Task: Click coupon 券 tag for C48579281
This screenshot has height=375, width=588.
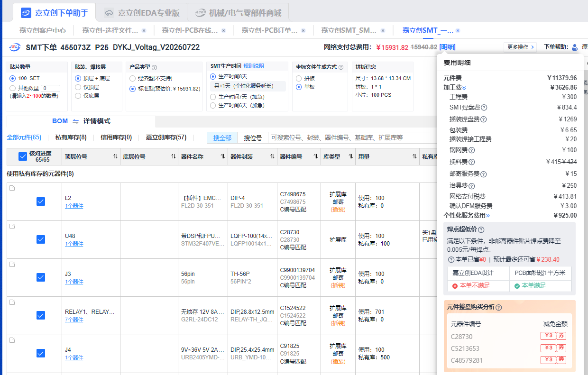Action: coord(561,360)
